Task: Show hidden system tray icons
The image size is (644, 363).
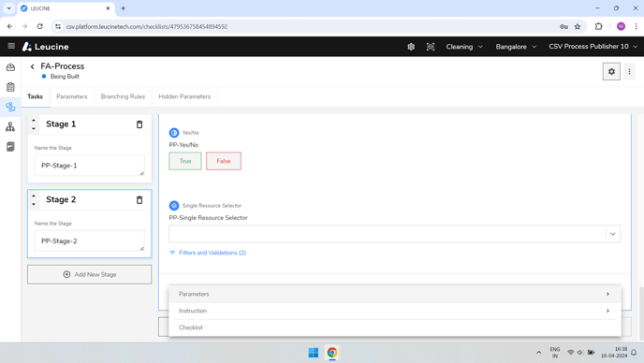Action: (x=538, y=353)
